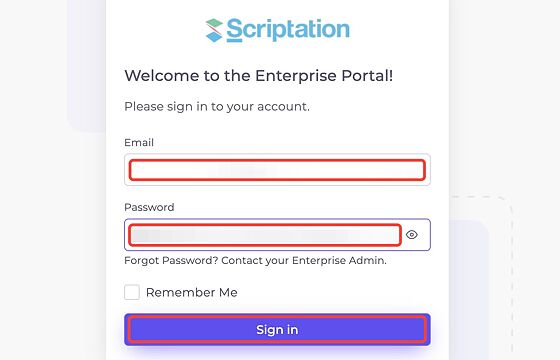Click the Scriptation stacked-pages logo icon

coord(214,30)
